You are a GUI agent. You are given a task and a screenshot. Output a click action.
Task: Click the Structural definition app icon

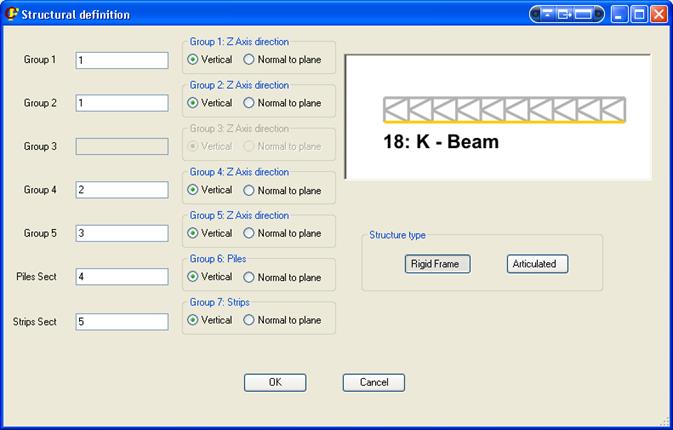(12, 14)
